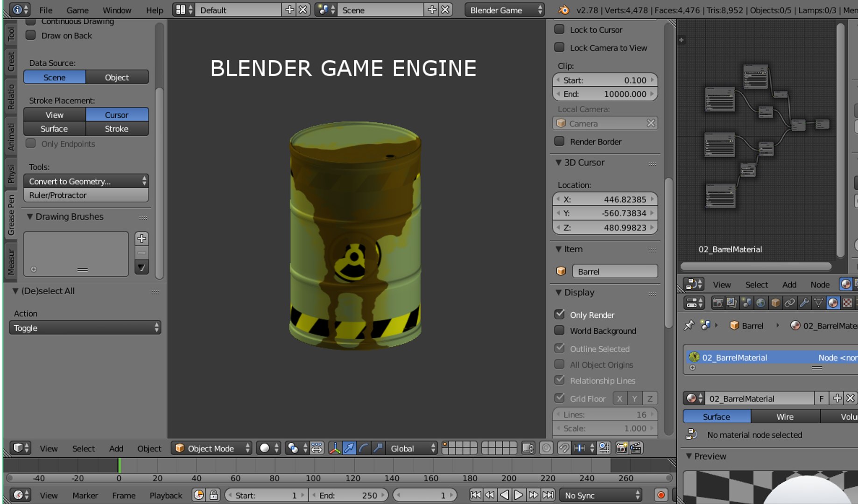This screenshot has height=504, width=858.
Task: Open the Global orientation dropdown
Action: coord(412,448)
